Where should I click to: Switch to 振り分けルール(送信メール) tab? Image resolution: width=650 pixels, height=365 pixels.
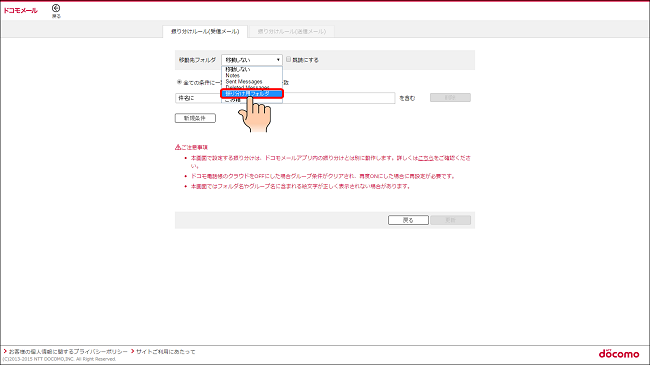point(291,32)
